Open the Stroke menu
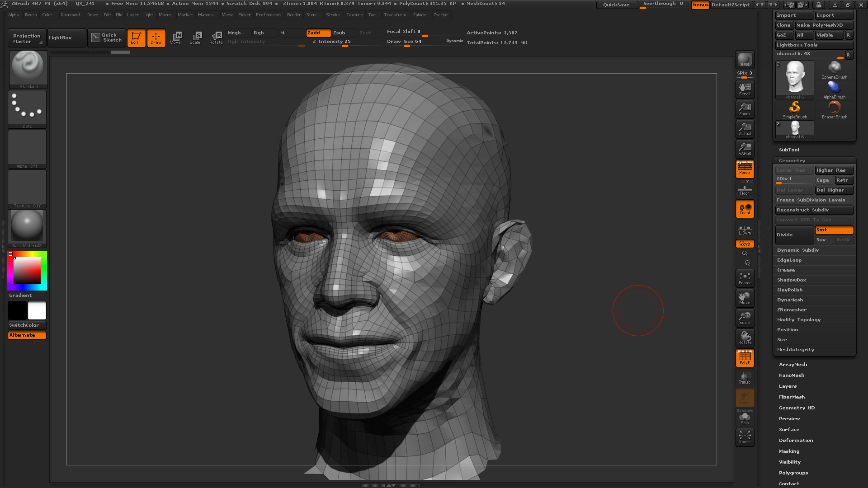The width and height of the screenshot is (868, 488). 333,15
